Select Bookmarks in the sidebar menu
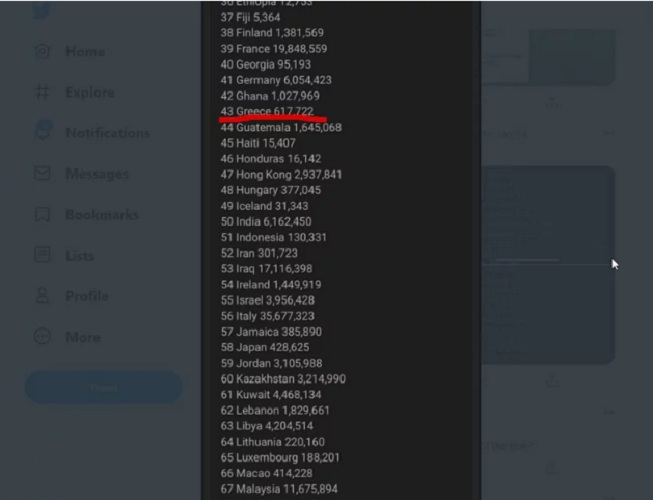The width and height of the screenshot is (653, 500). (x=102, y=215)
